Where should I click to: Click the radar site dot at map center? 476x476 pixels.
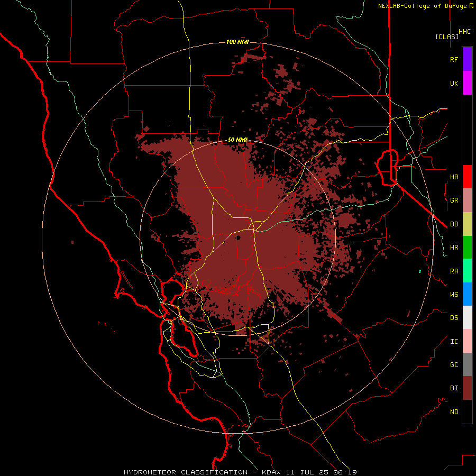239,237
